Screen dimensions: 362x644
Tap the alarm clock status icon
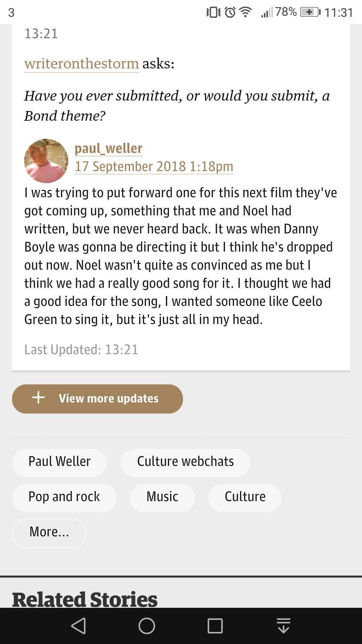tap(230, 12)
